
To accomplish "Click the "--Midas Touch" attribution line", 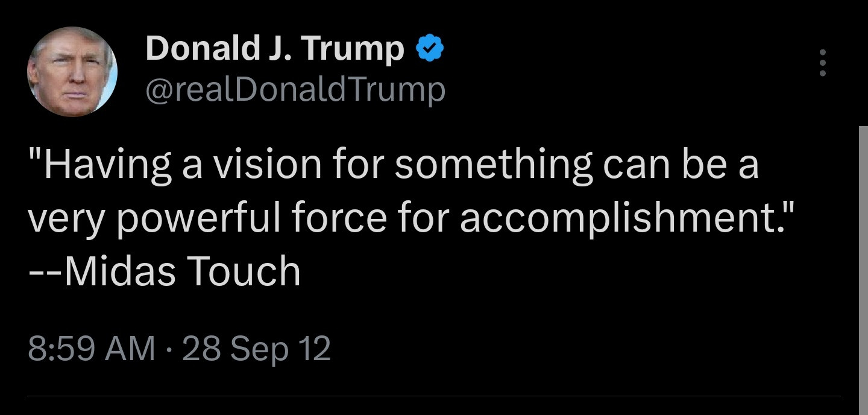I will click(165, 271).
